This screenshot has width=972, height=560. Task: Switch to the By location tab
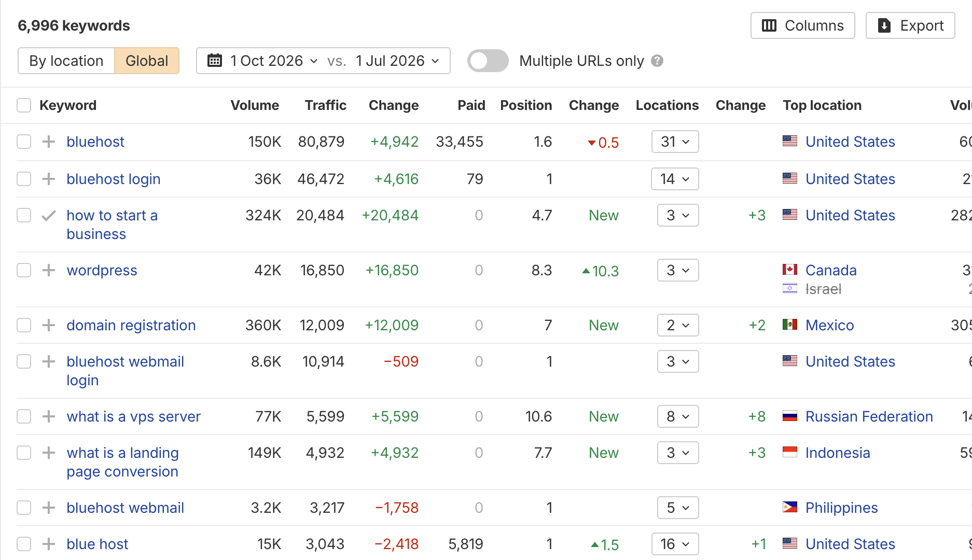(66, 61)
